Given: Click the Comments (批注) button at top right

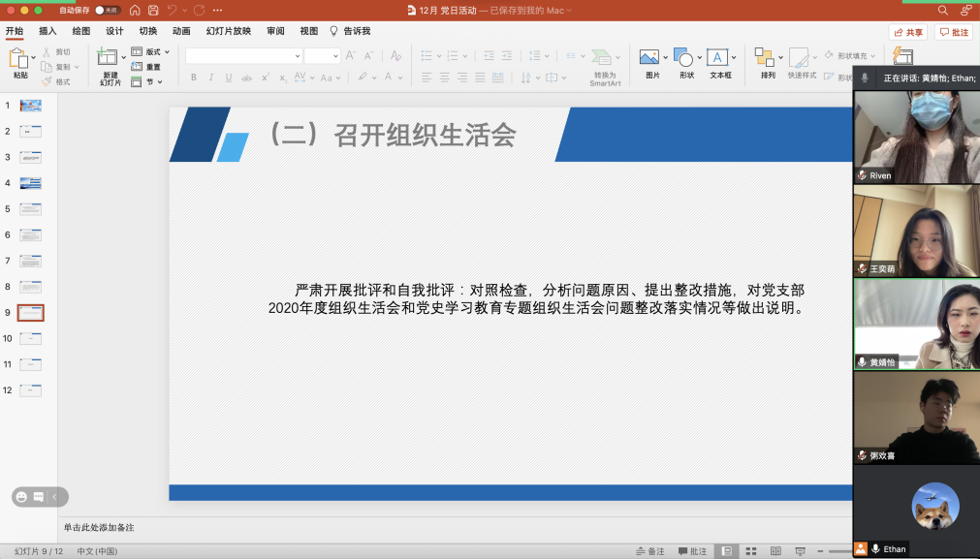Looking at the screenshot, I should 954,32.
